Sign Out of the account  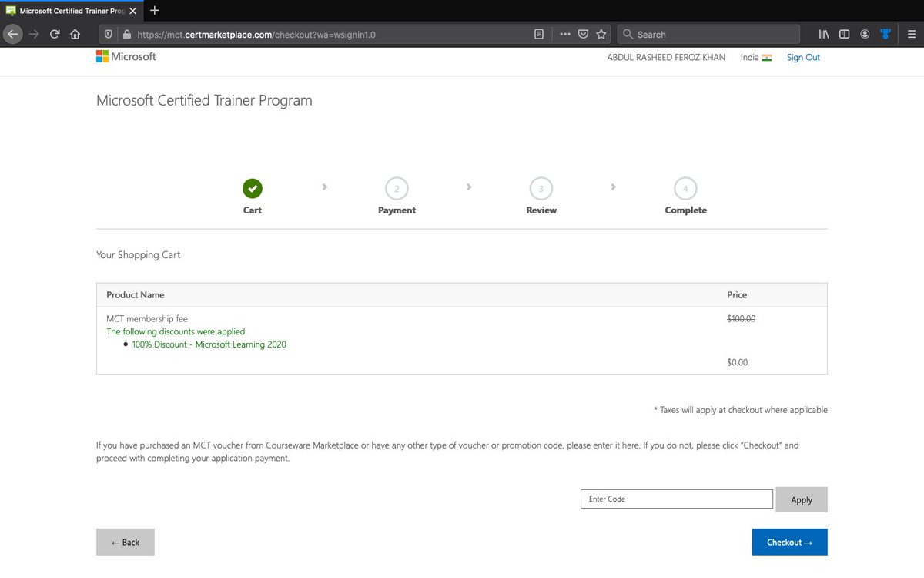click(803, 57)
